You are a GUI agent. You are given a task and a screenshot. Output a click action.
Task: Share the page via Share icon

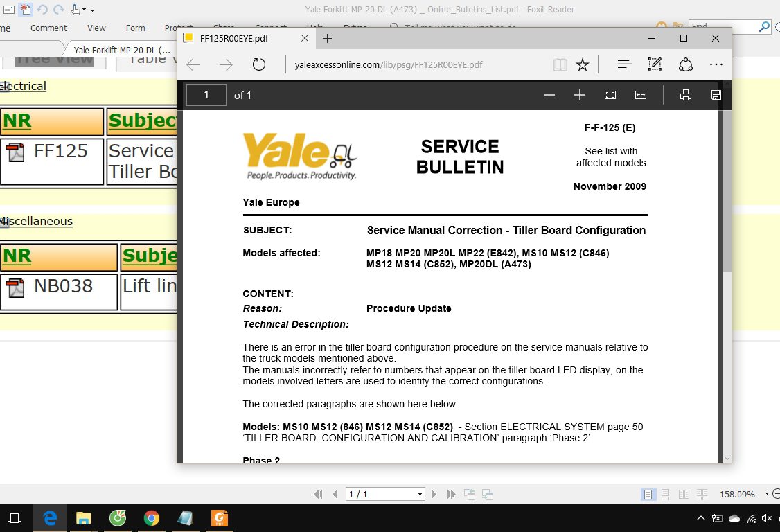pos(686,64)
